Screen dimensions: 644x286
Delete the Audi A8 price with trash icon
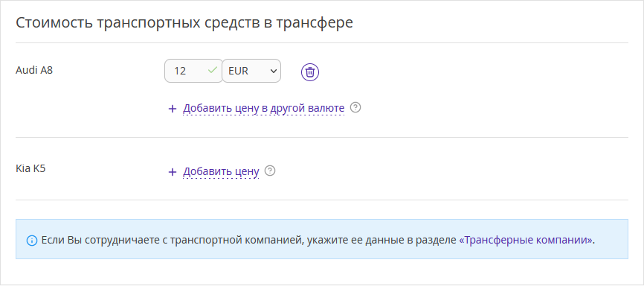[x=310, y=72]
